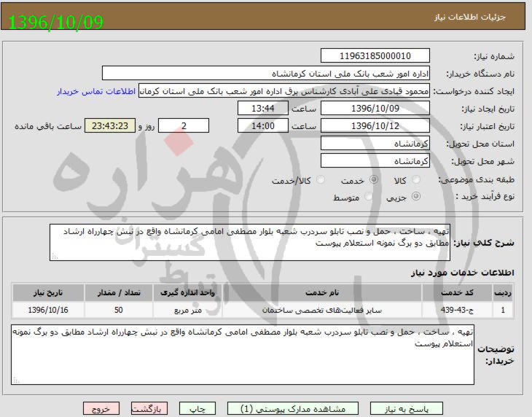Click the طبقه بندی موضوعی label

click(477, 180)
